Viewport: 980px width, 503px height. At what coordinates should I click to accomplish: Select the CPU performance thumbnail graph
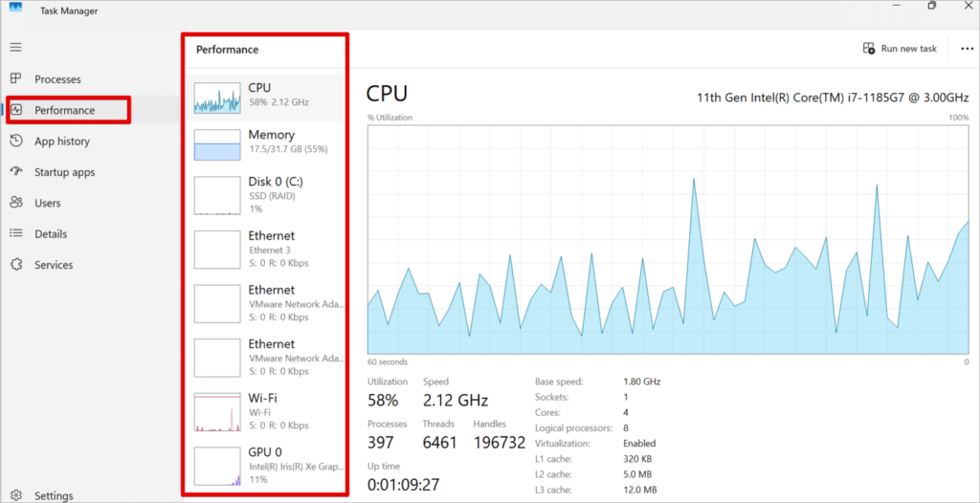[217, 98]
